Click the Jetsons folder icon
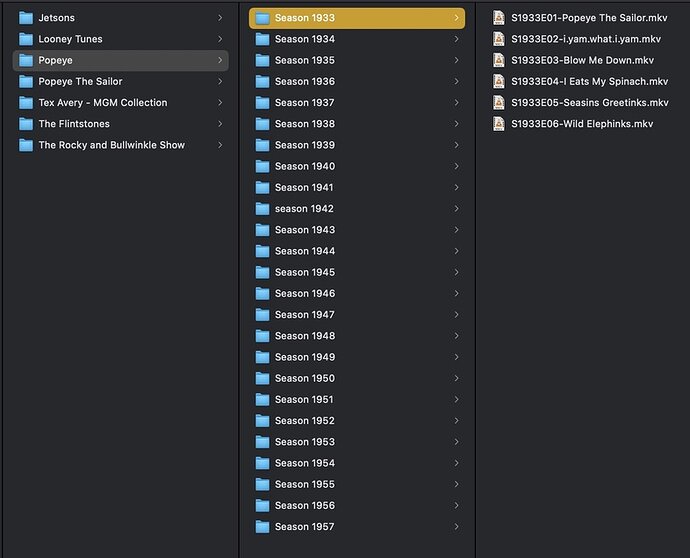Image resolution: width=690 pixels, height=558 pixels. (x=26, y=18)
